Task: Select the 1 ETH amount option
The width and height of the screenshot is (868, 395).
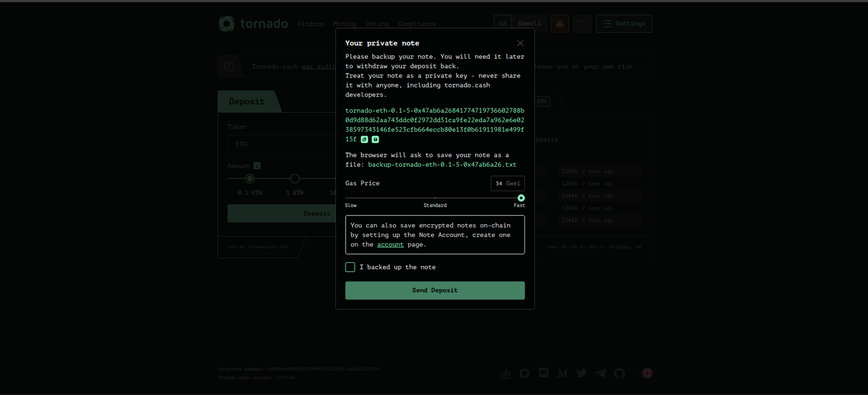Action: point(295,179)
